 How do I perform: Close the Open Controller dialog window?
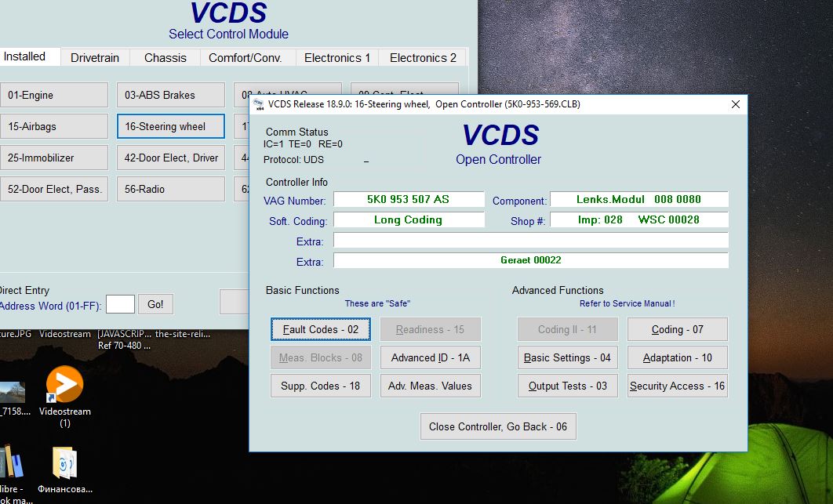735,104
